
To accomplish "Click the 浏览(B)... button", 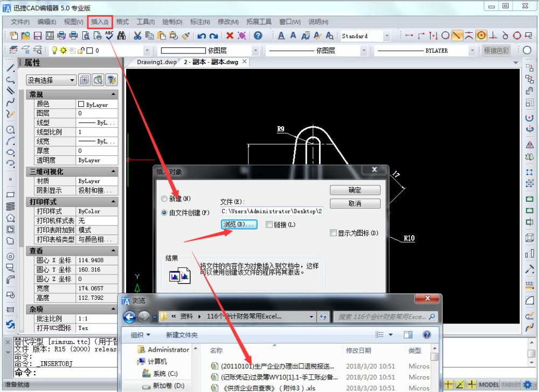I will click(x=239, y=224).
